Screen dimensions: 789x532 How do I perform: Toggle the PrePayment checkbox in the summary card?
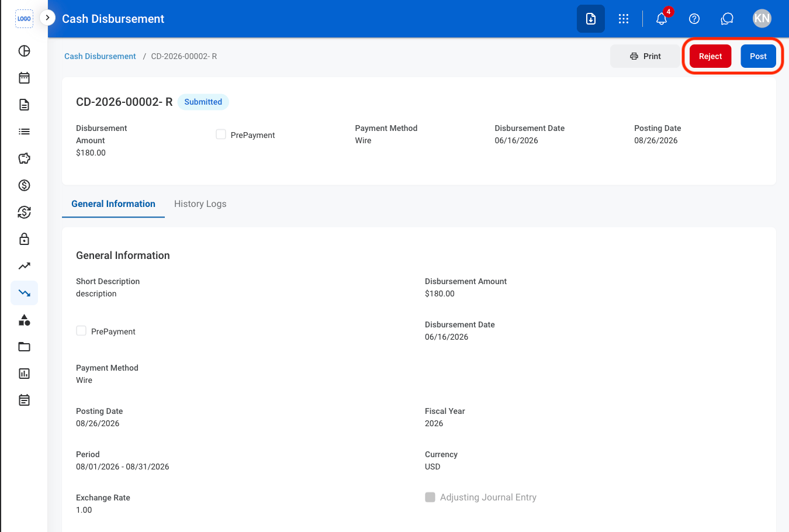tap(221, 134)
